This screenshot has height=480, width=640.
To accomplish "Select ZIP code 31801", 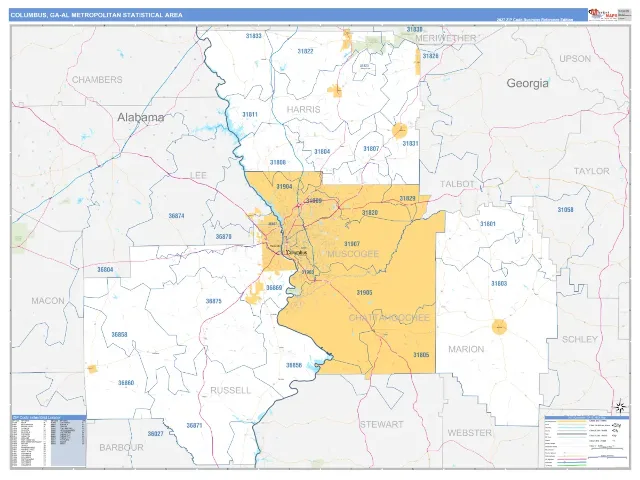I will (488, 224).
